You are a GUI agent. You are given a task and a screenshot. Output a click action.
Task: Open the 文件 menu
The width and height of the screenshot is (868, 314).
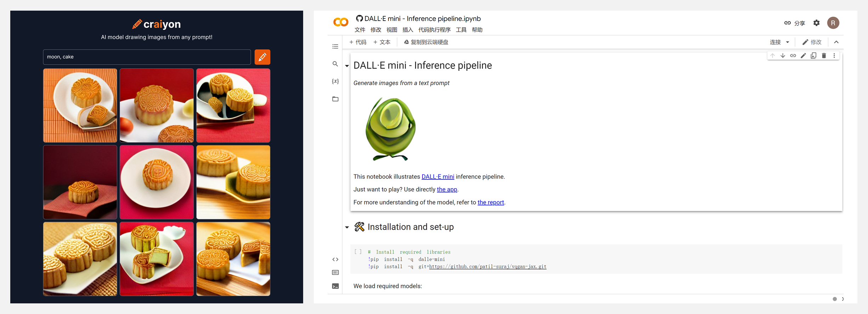tap(360, 30)
